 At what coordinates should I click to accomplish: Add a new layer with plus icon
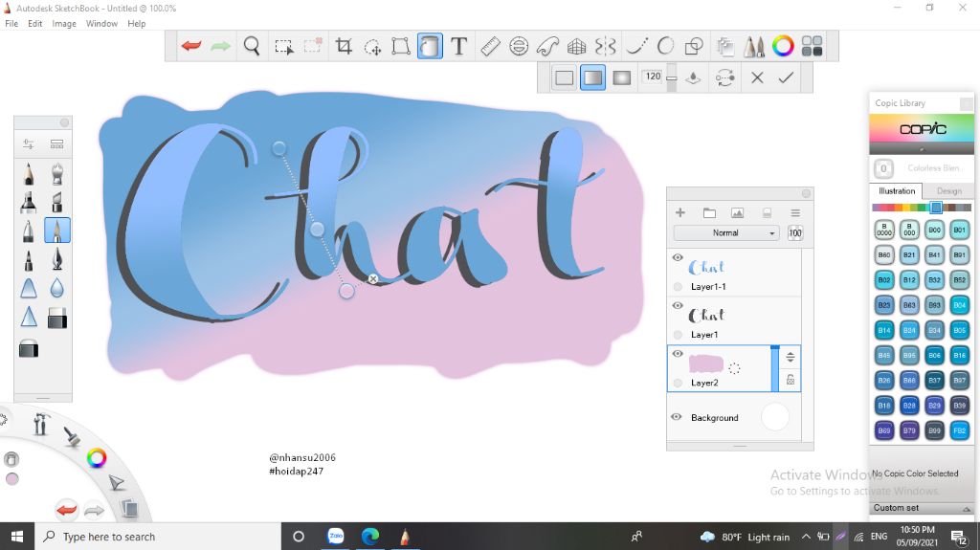pos(680,212)
